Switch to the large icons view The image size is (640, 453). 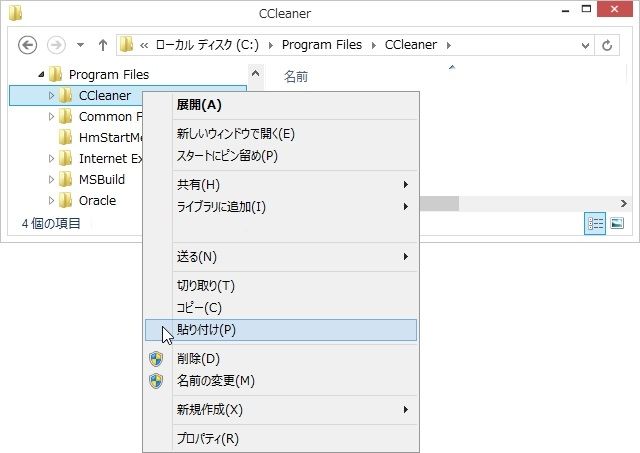pyautogui.click(x=617, y=224)
